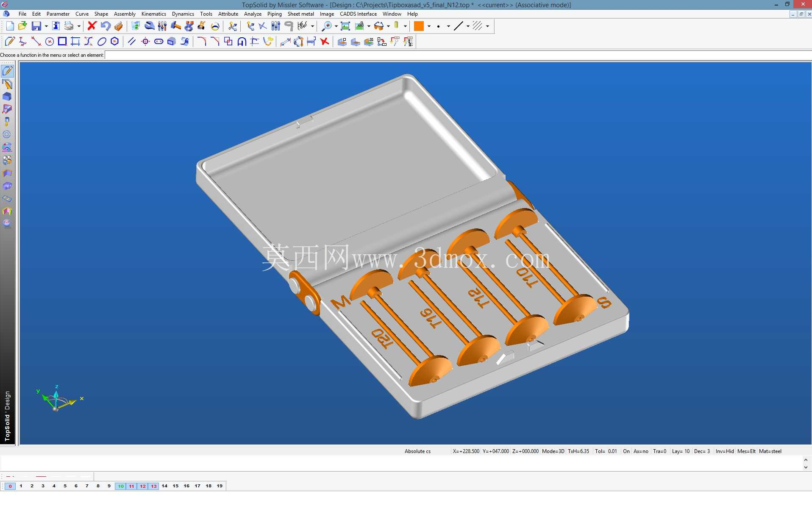Toggle layer 10 in the layer bar

click(x=121, y=486)
